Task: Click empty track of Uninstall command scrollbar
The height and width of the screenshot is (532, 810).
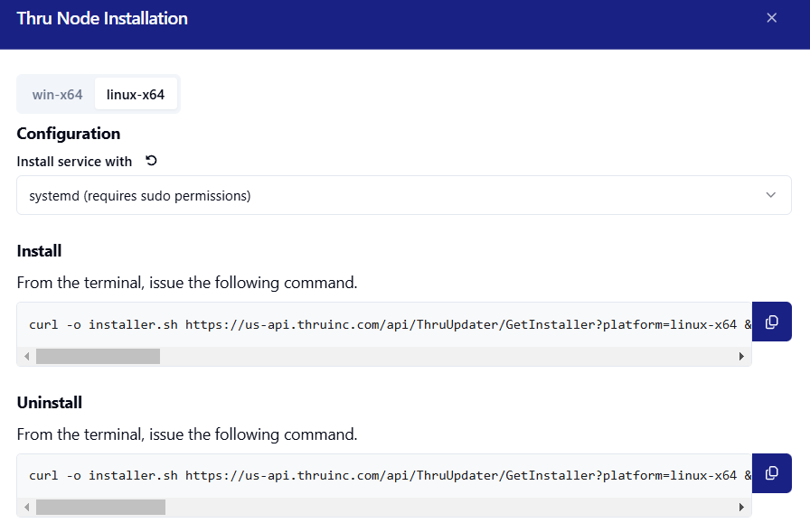Action: point(452,508)
